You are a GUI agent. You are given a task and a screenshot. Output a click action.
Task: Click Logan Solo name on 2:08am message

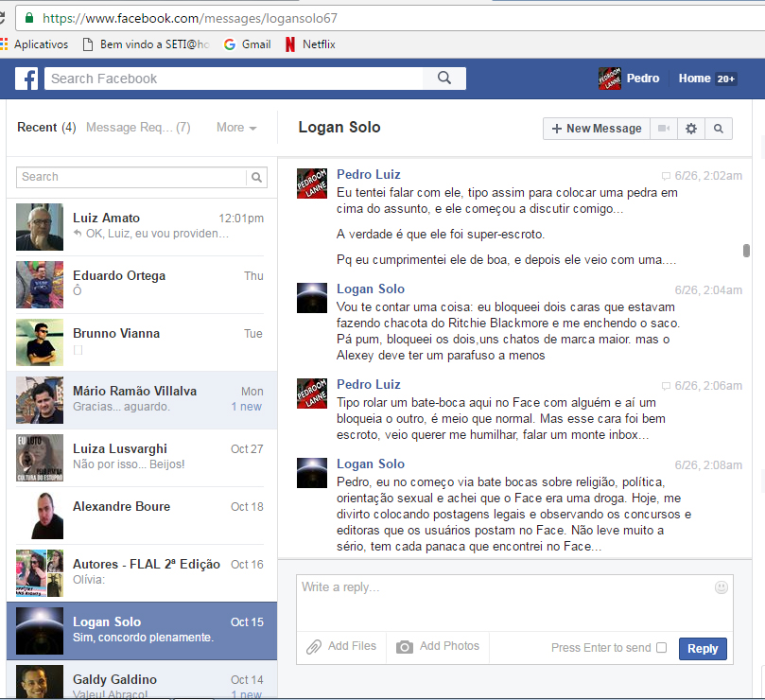pyautogui.click(x=371, y=464)
